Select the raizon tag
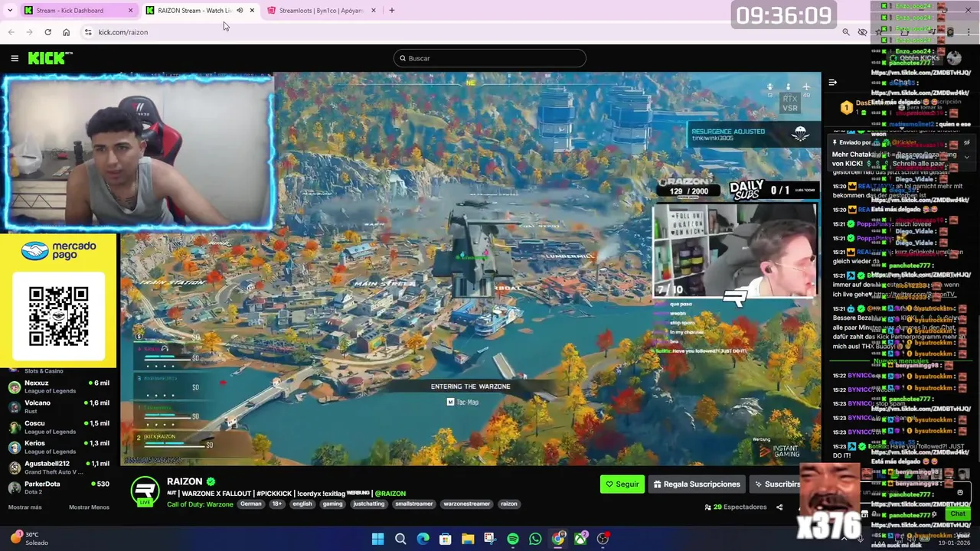Screen dimensions: 980x551 point(509,504)
